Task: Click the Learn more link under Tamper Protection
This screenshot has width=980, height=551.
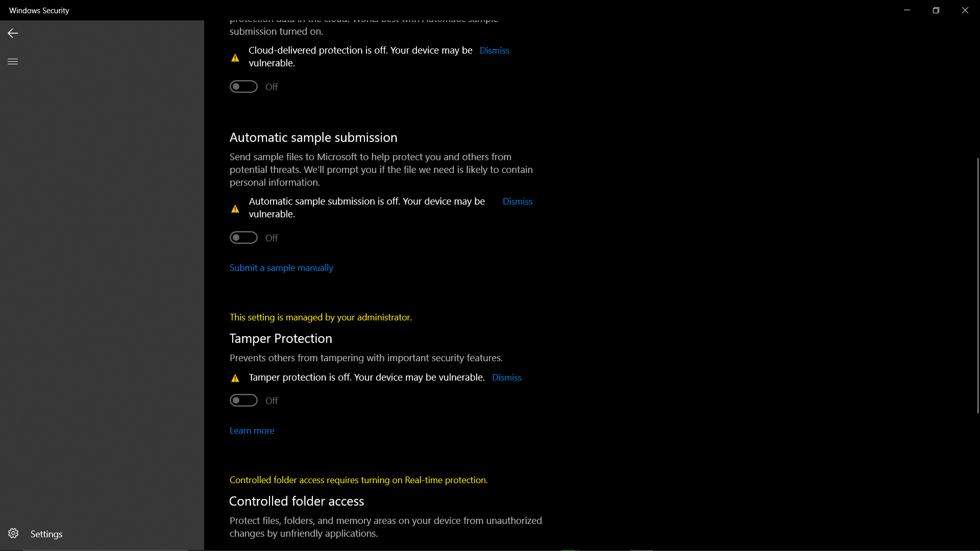Action: point(252,431)
